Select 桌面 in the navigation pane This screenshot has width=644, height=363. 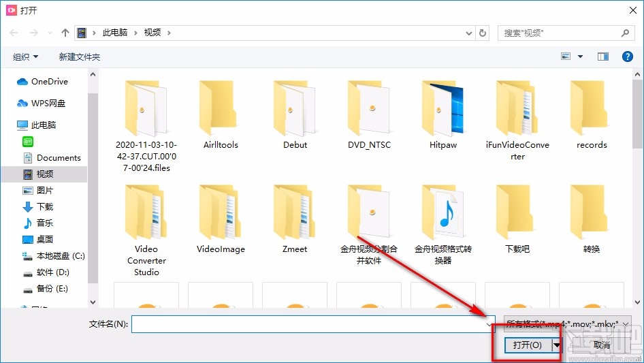(x=38, y=239)
